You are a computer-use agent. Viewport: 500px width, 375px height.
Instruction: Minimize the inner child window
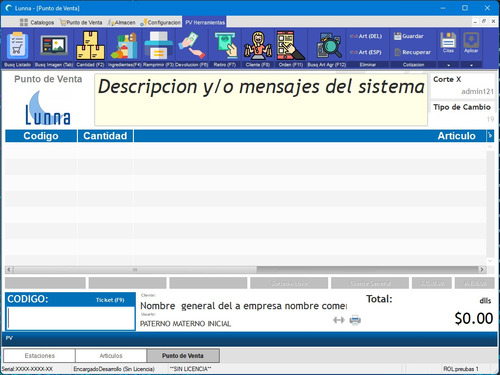(x=475, y=21)
